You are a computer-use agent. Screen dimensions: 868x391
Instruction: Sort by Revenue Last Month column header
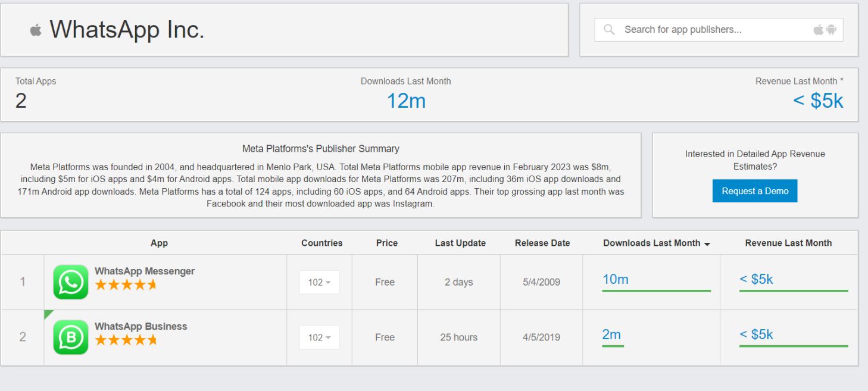click(788, 243)
